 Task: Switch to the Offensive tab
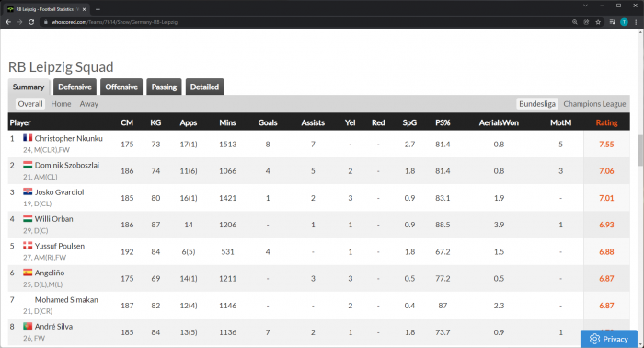pos(121,87)
